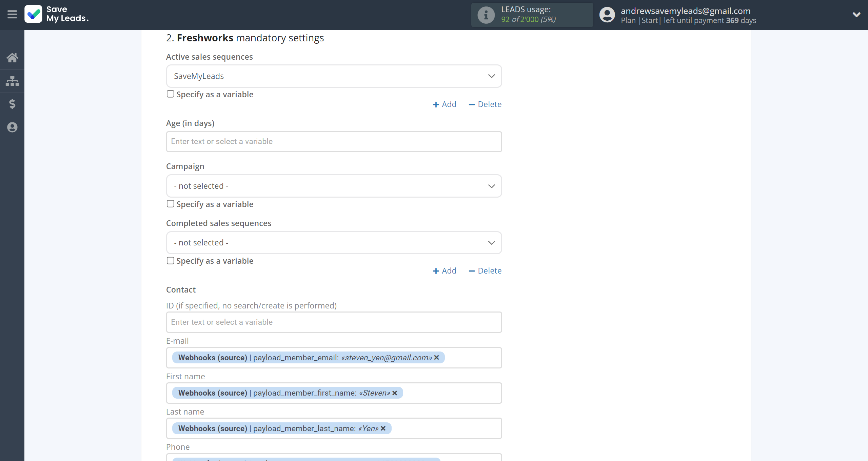Open the Completed sales sequences dropdown

[x=334, y=243]
